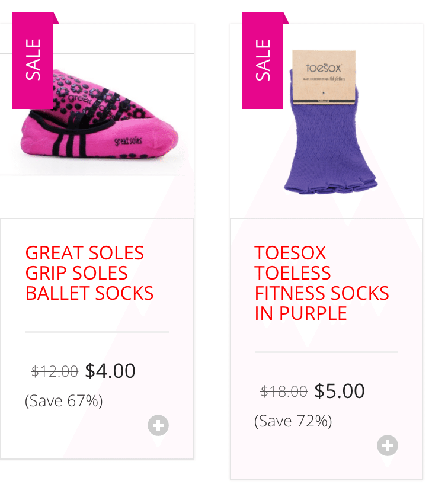Viewport: 448px width, 494px height.
Task: Click the divider line under Toesox title
Action: click(x=327, y=352)
